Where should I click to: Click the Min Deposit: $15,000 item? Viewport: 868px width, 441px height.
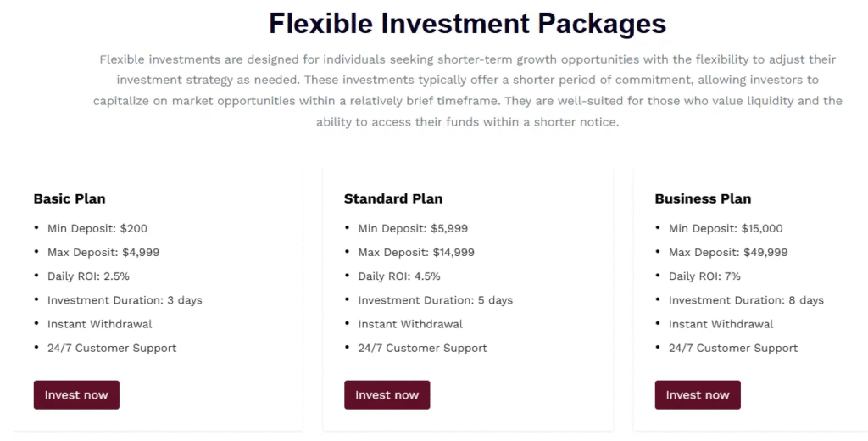(726, 228)
